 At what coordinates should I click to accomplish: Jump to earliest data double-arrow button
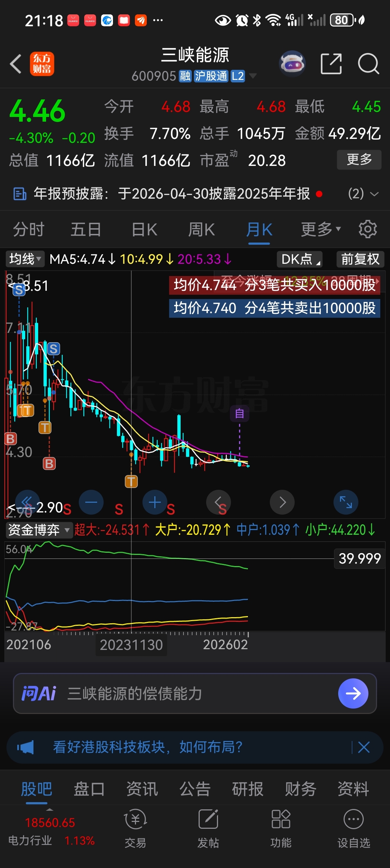pos(27,502)
